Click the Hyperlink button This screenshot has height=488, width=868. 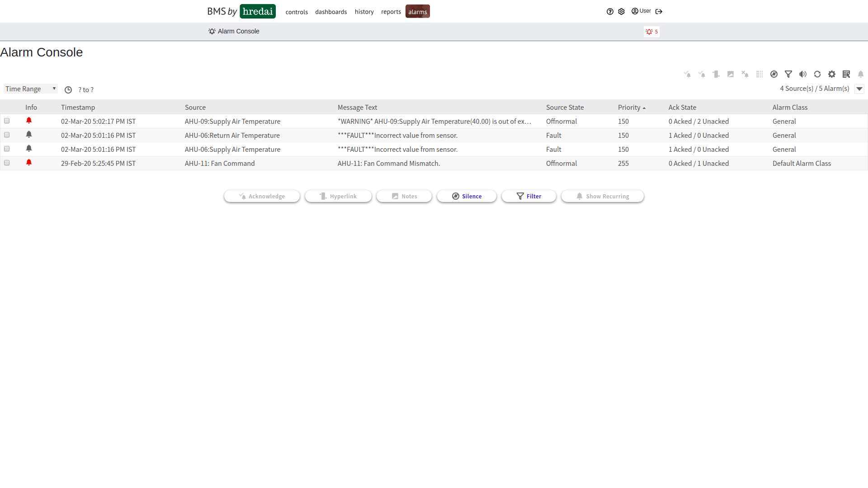338,196
